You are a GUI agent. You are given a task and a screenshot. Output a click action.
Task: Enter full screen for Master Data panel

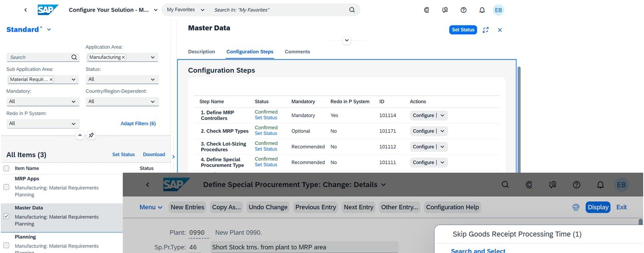point(486,30)
